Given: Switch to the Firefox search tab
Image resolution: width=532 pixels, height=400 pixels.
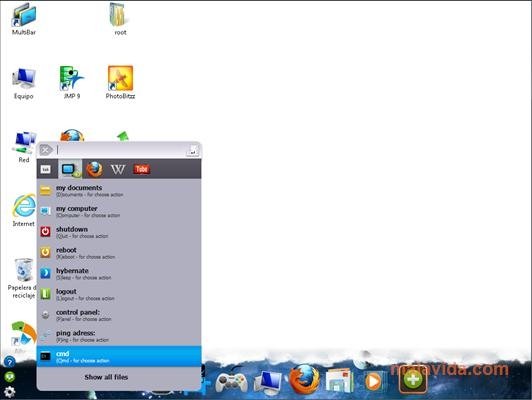Looking at the screenshot, I should click(95, 169).
